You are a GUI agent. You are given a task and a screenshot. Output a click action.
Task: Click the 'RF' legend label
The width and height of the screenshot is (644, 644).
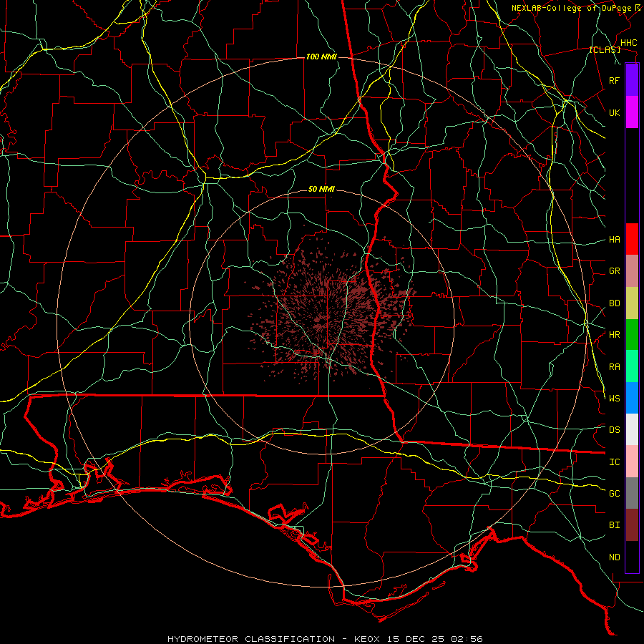click(x=614, y=80)
